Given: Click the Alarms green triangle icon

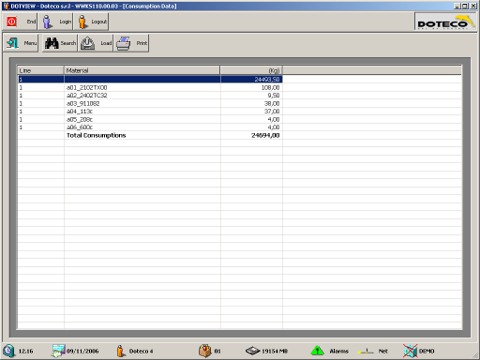Looking at the screenshot, I should coord(317,351).
